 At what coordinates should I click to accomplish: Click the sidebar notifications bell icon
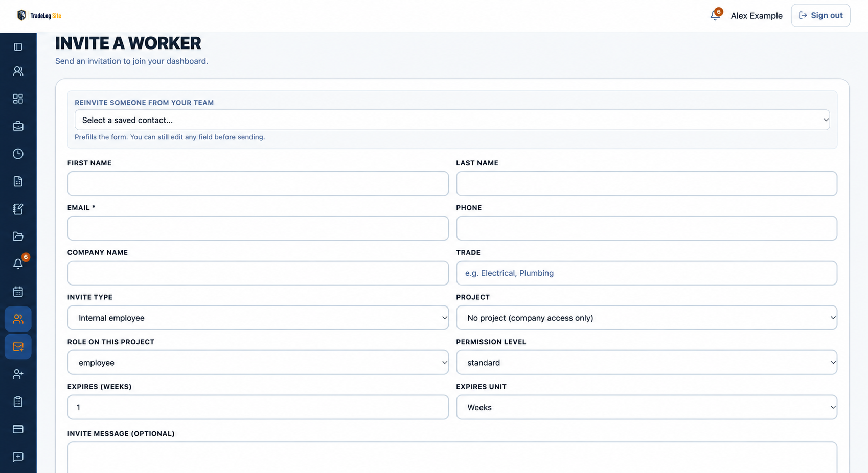pyautogui.click(x=18, y=264)
